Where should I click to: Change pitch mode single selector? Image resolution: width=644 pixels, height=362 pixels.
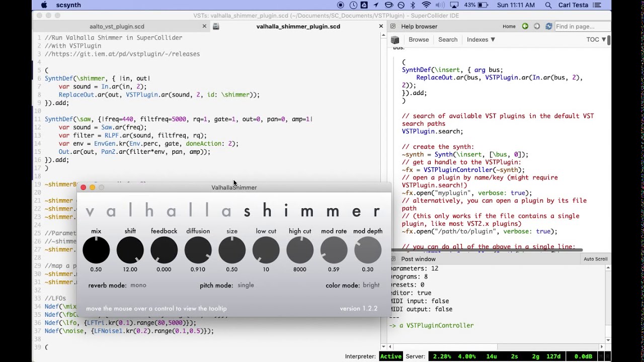(x=246, y=285)
